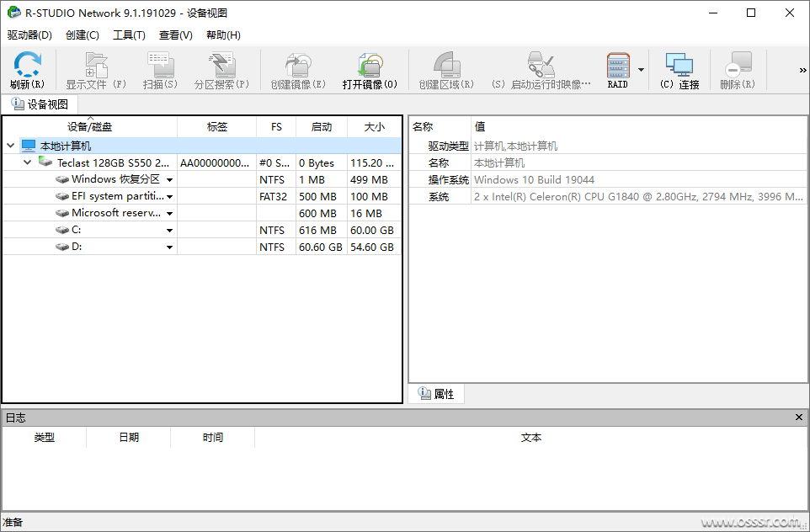The height and width of the screenshot is (532, 810).
Task: Click the Connect (连接) toolbar icon
Action: click(679, 65)
